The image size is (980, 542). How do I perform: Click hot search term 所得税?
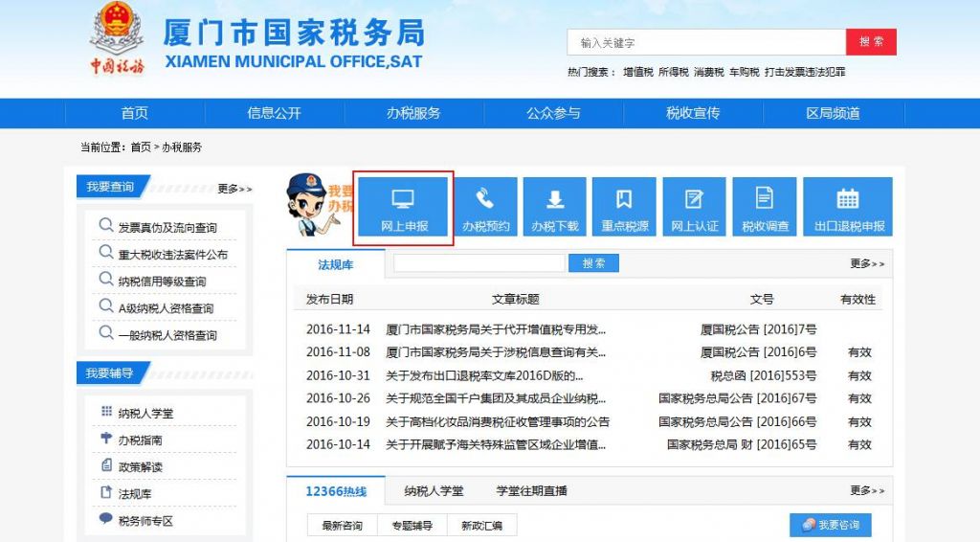[673, 72]
